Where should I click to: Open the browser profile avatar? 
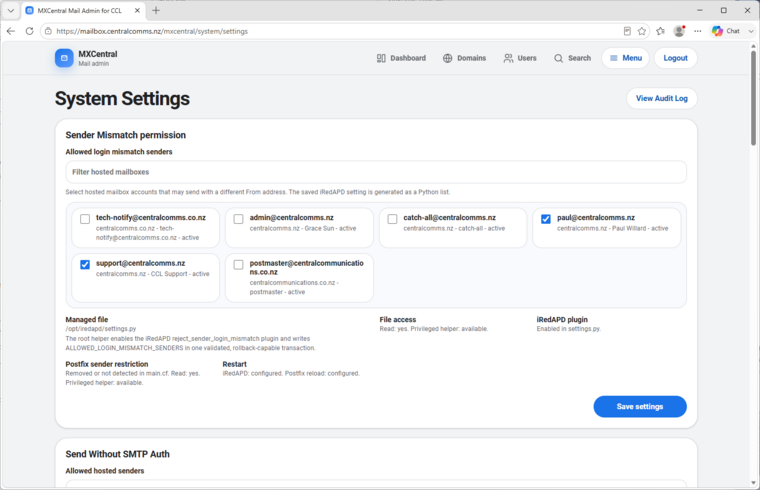(679, 31)
